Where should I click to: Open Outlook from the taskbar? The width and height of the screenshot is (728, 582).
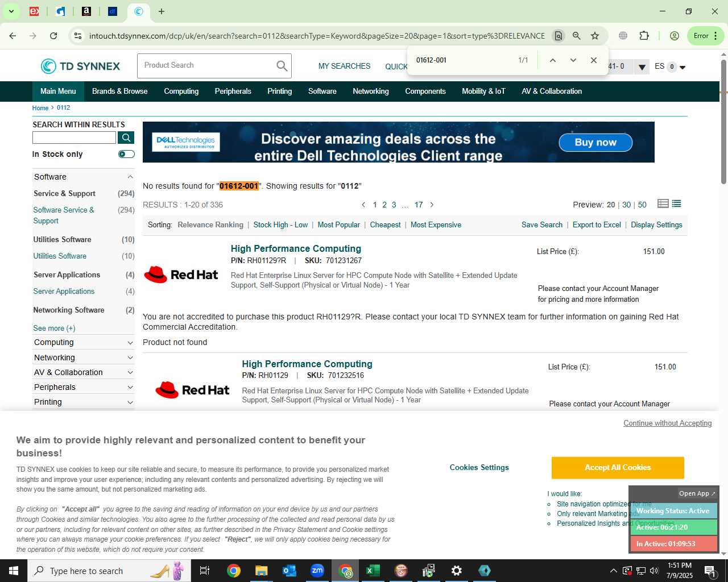pyautogui.click(x=289, y=571)
